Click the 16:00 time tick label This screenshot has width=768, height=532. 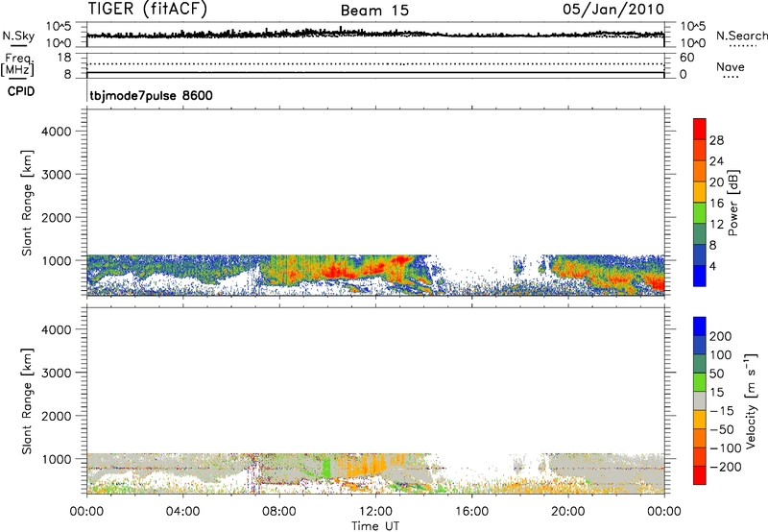pos(471,512)
